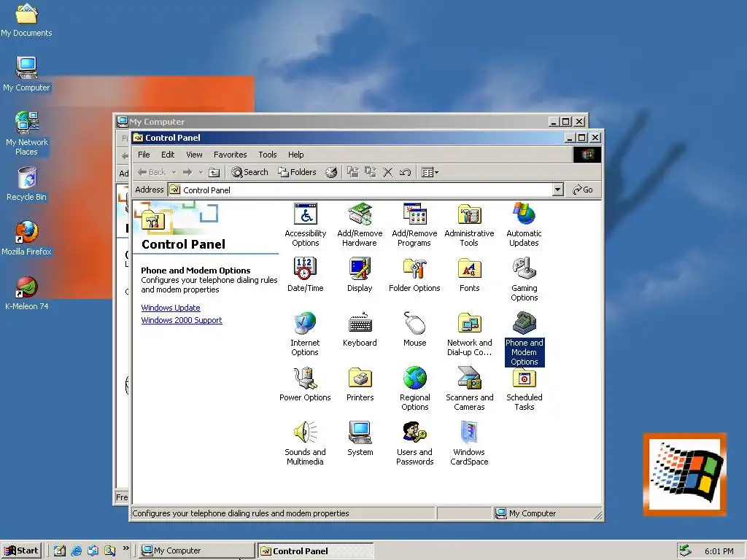Switch to My Computer taskbar button
Viewport: 747px width, 560px height.
[196, 551]
